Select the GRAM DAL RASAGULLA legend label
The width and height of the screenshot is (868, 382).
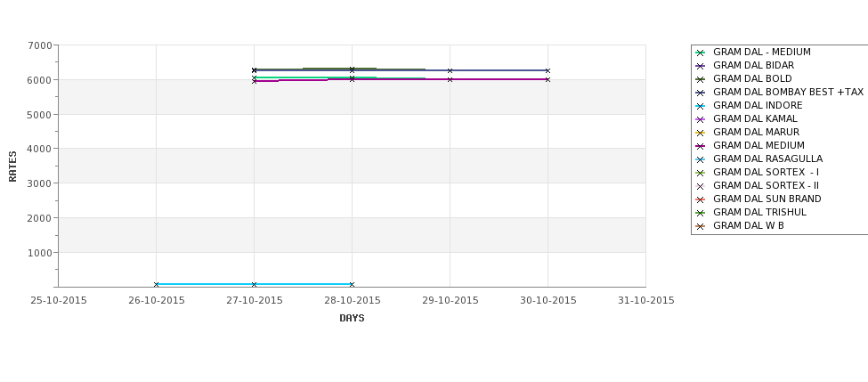(767, 159)
